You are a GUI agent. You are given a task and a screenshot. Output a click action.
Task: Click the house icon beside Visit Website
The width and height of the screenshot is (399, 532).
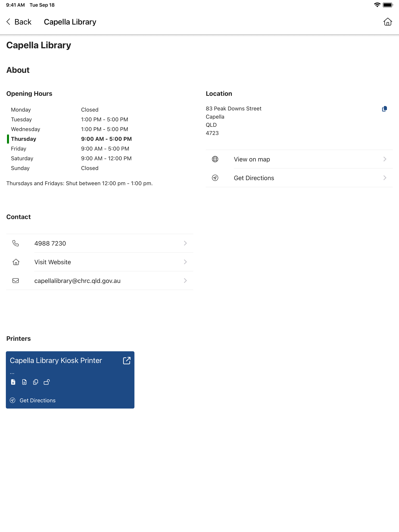[x=16, y=262]
